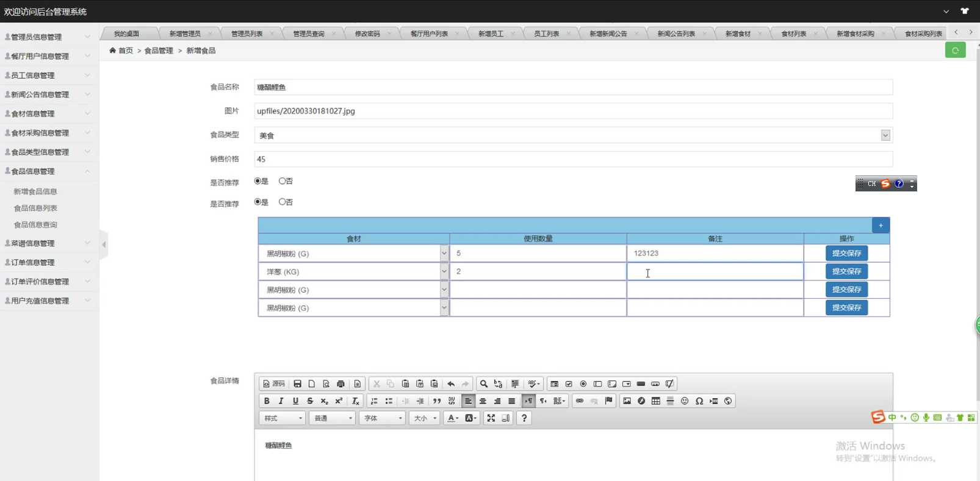The height and width of the screenshot is (481, 980).
Task: Click 提交保存 in the 洋葱 (KG) row
Action: pyautogui.click(x=846, y=271)
